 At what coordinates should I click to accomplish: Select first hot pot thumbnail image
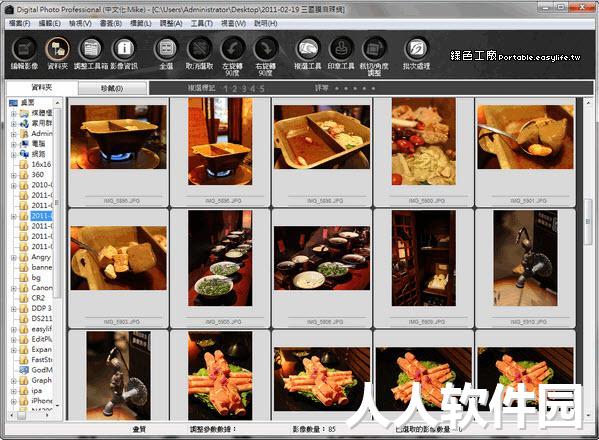pos(118,137)
